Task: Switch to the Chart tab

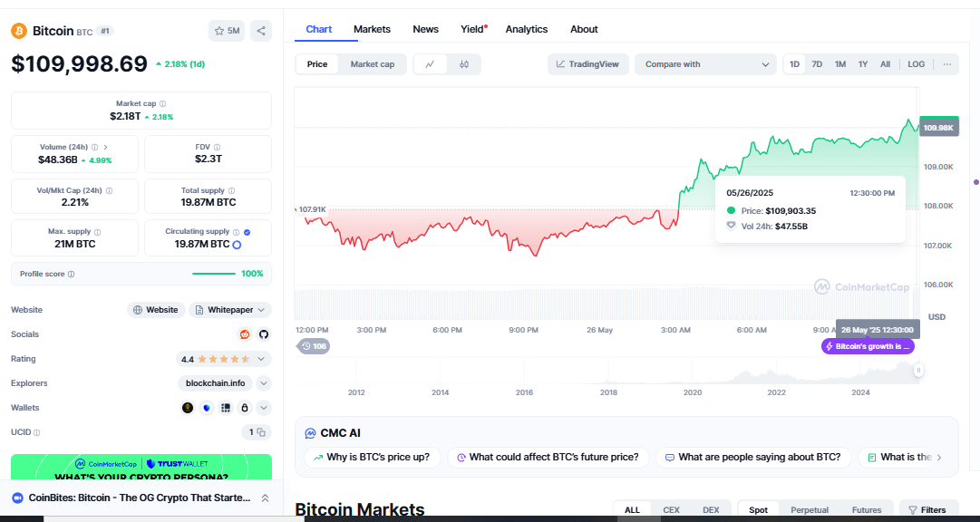Action: point(319,29)
